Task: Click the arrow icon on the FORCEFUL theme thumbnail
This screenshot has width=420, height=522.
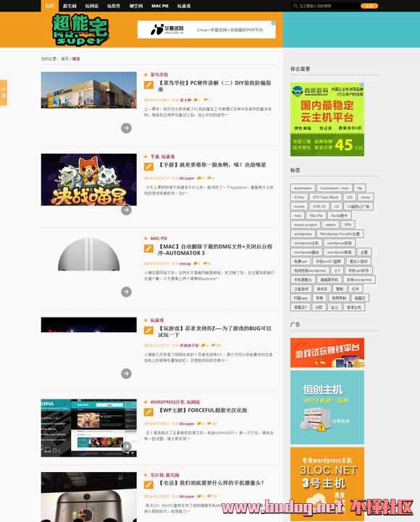Action: [126, 447]
